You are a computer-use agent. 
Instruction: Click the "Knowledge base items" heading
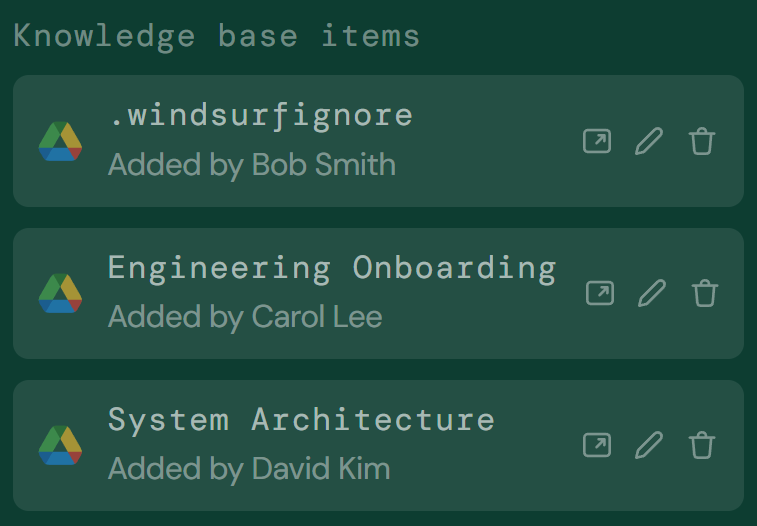click(216, 36)
